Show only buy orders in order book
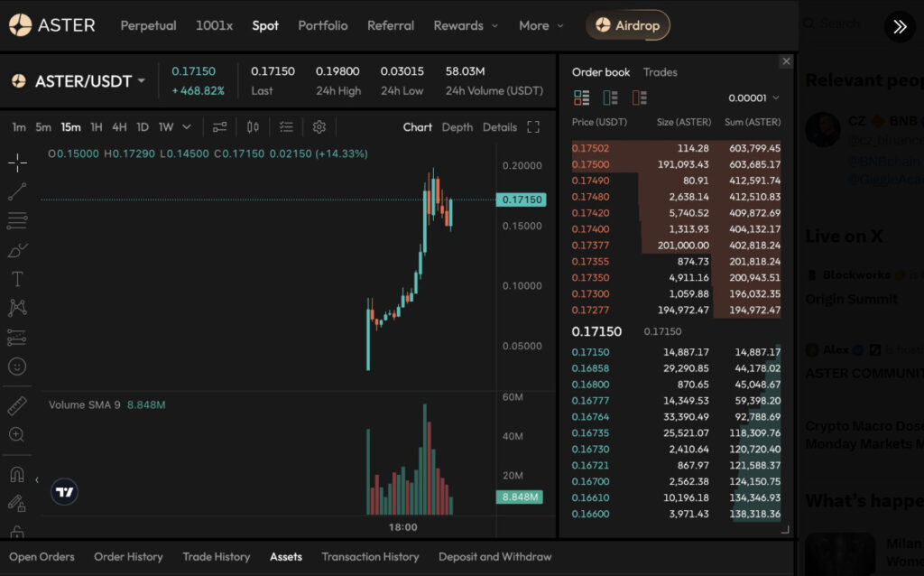This screenshot has height=576, width=924. [x=611, y=98]
